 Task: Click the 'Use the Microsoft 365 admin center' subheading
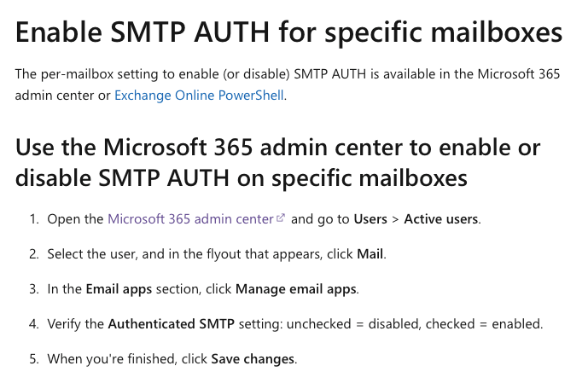coord(278,162)
